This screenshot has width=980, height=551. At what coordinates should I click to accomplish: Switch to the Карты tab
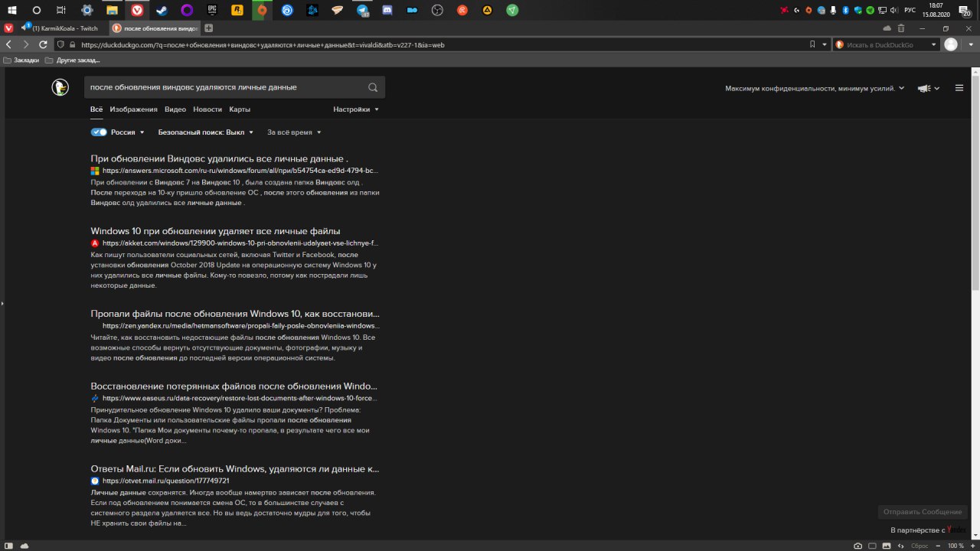pyautogui.click(x=240, y=109)
